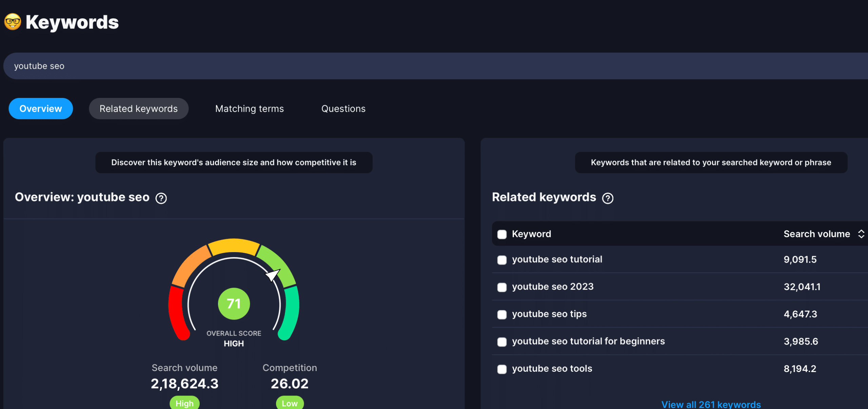This screenshot has width=868, height=409.
Task: Click the audience size description banner
Action: [234, 162]
